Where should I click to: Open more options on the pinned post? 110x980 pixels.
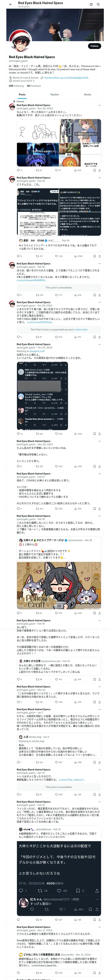pos(99,105)
